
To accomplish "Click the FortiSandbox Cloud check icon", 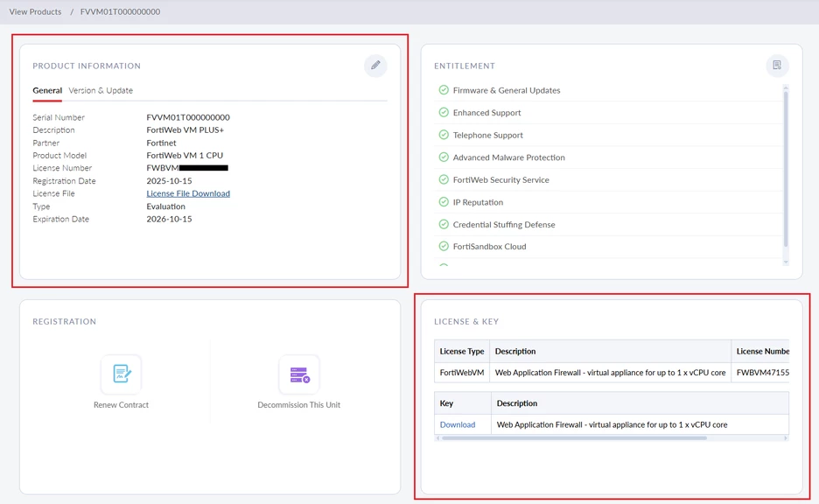I will 444,246.
